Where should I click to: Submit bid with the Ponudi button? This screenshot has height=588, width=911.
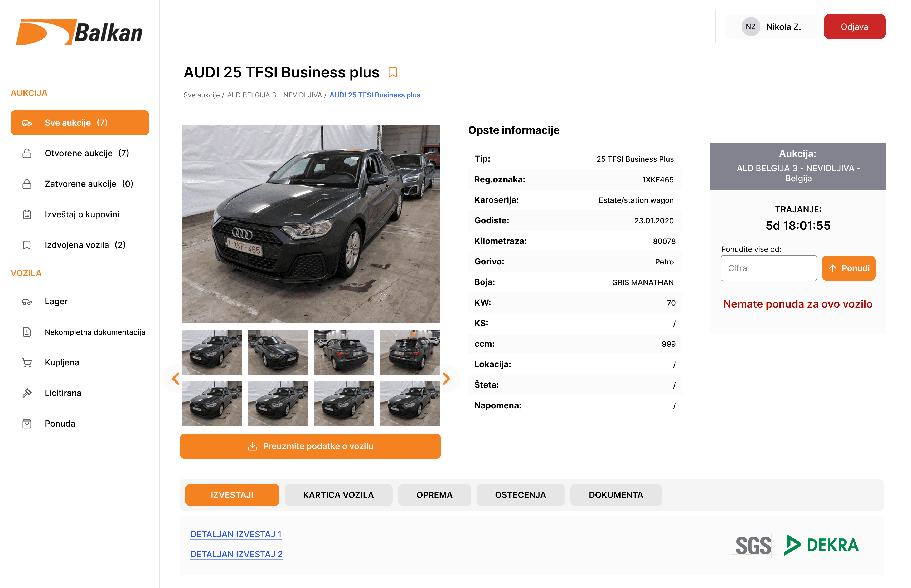click(848, 268)
